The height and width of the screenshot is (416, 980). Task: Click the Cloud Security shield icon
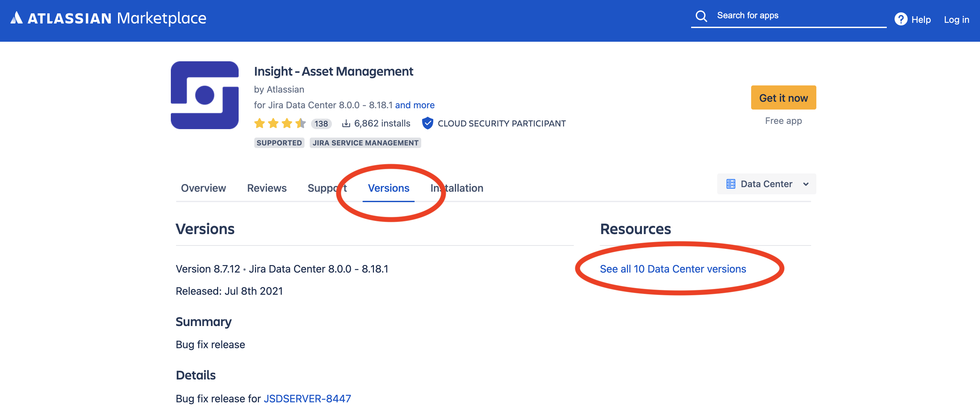(x=428, y=123)
